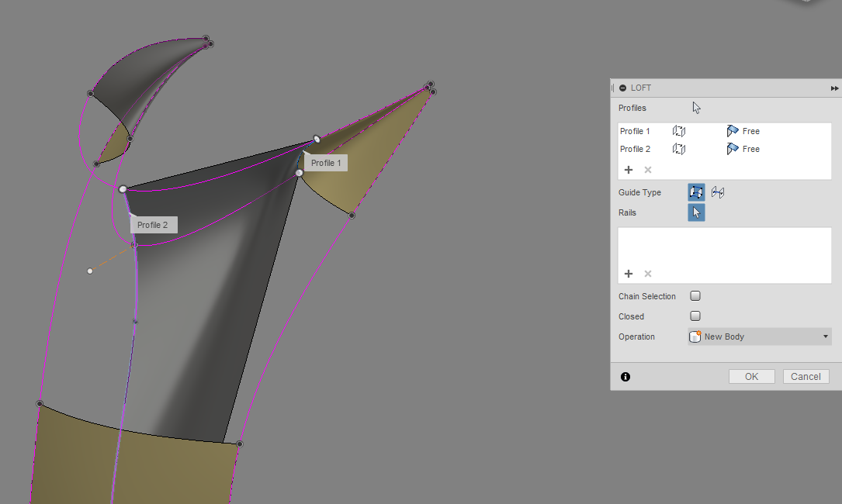Click the white handle point at Profile 2 corner
842x504 pixels.
(x=123, y=189)
